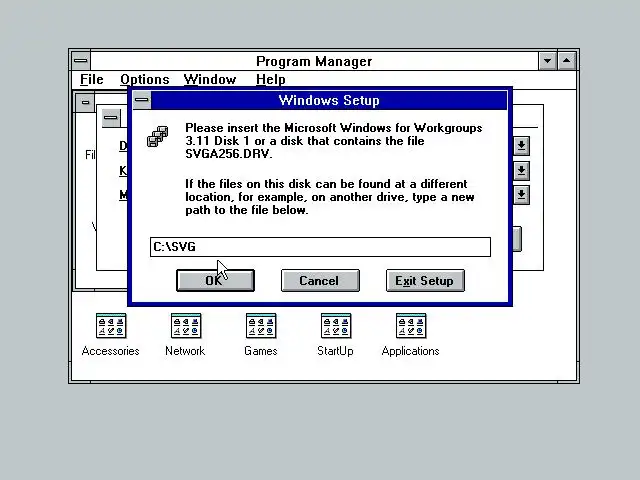Image resolution: width=640 pixels, height=480 pixels.
Task: Open the Windows Setup dialog control menu box
Action: [142, 100]
